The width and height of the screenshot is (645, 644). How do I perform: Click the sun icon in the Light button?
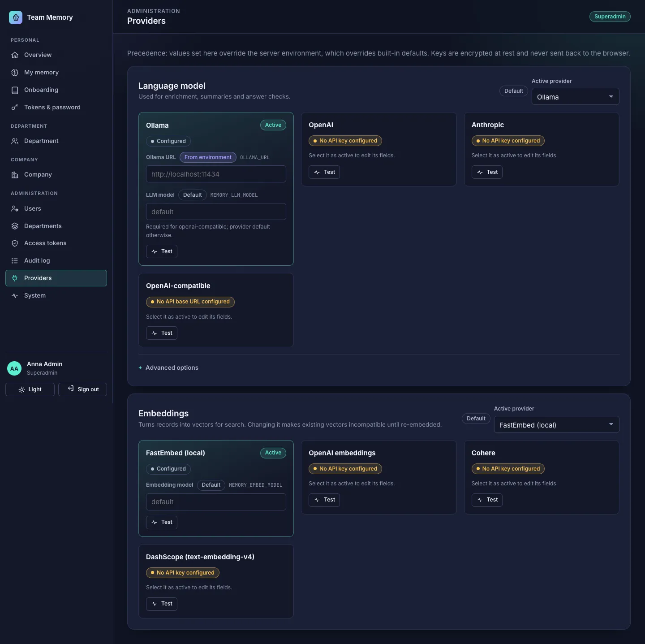(x=21, y=389)
